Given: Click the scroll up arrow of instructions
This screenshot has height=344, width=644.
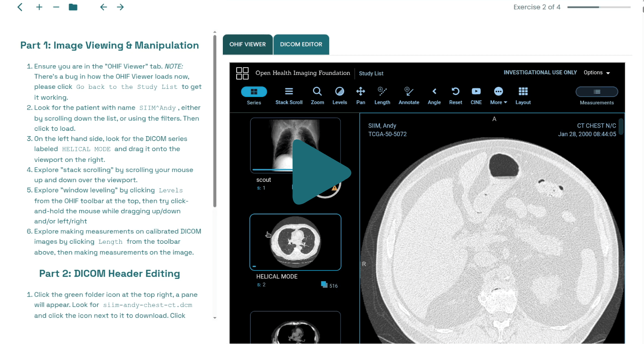Looking at the screenshot, I should click(x=215, y=32).
